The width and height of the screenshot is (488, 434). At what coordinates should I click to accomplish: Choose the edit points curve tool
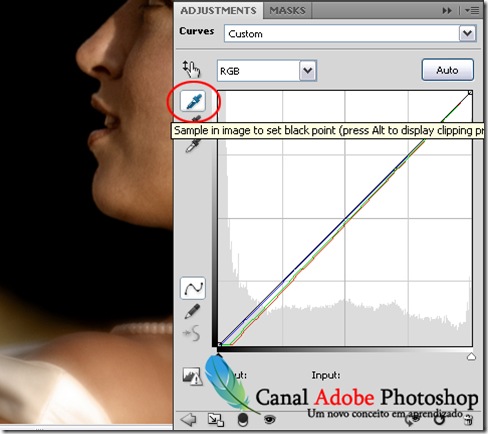pos(193,288)
